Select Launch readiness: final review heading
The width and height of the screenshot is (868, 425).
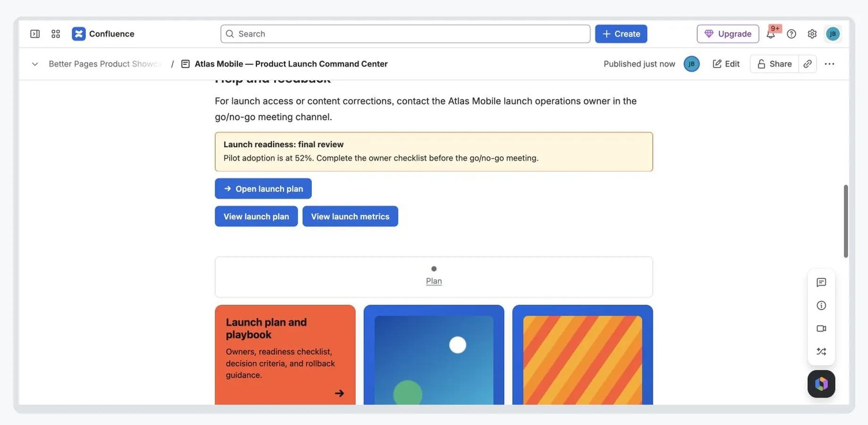284,144
